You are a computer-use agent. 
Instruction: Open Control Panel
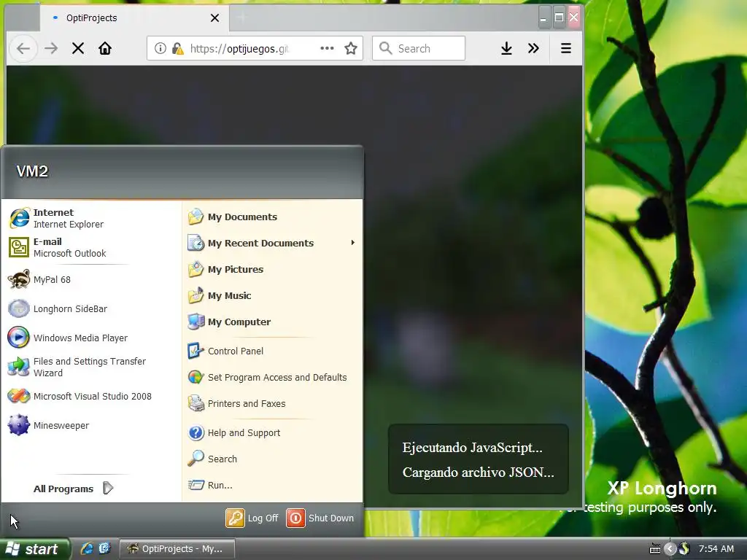[273, 351]
